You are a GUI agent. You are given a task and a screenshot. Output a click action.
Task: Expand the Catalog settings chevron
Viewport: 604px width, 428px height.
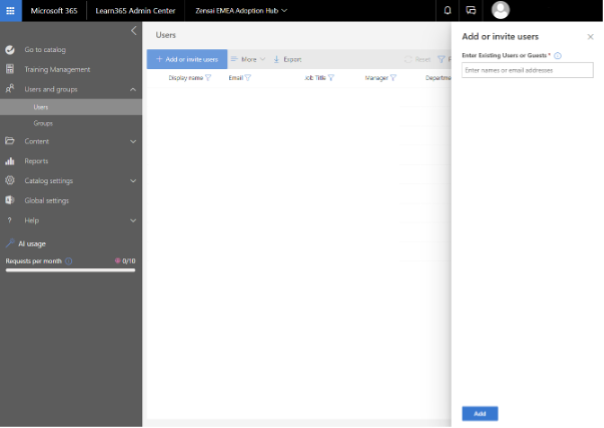pos(133,181)
